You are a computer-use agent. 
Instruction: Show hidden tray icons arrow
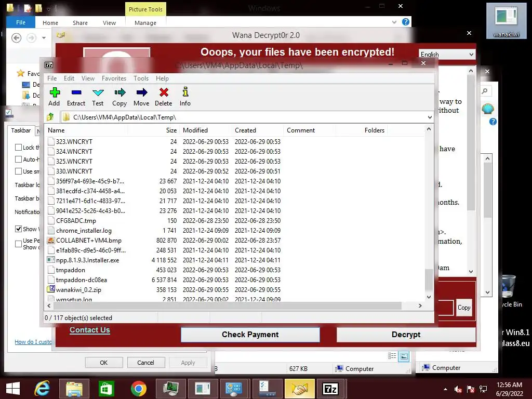[x=445, y=390]
